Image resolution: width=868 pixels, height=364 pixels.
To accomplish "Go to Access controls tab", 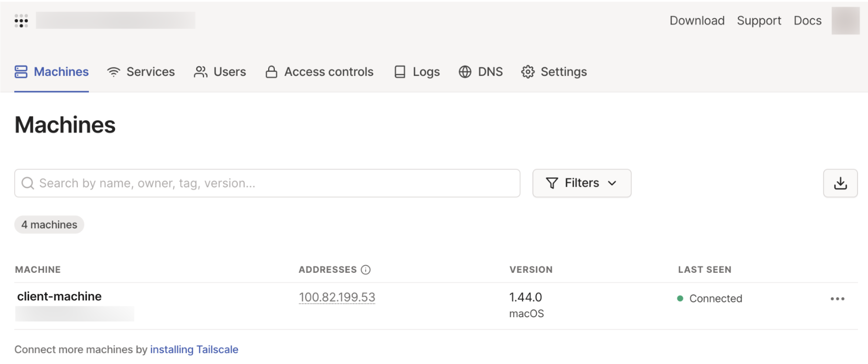I will coord(319,72).
